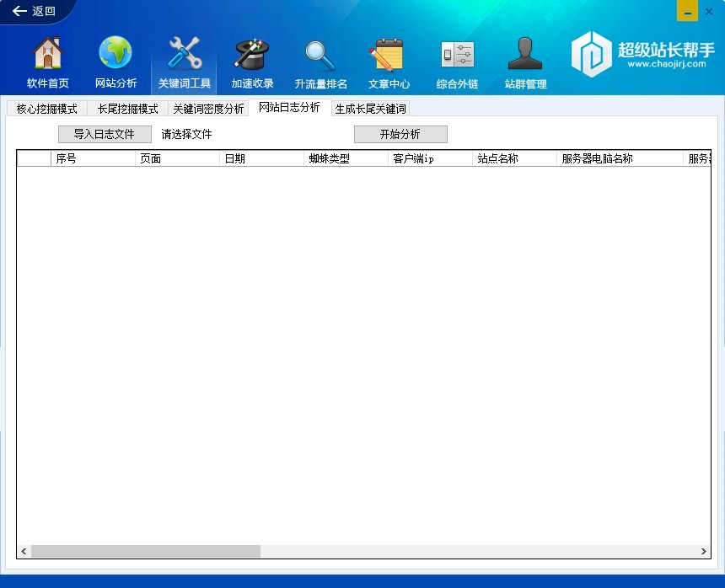
Task: Open the 软件首页 home icon
Action: click(48, 55)
